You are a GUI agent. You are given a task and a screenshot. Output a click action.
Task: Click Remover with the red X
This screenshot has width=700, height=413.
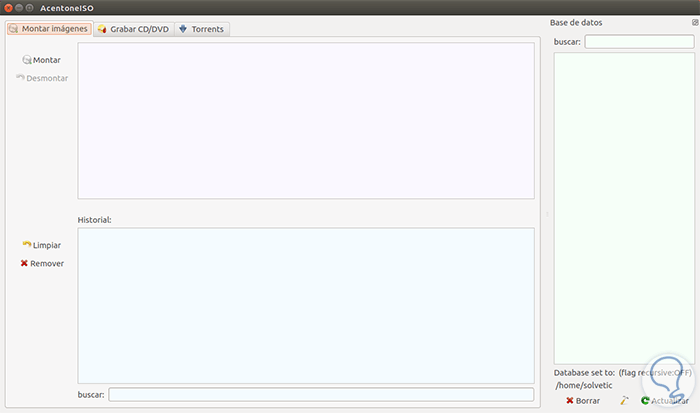pos(42,263)
